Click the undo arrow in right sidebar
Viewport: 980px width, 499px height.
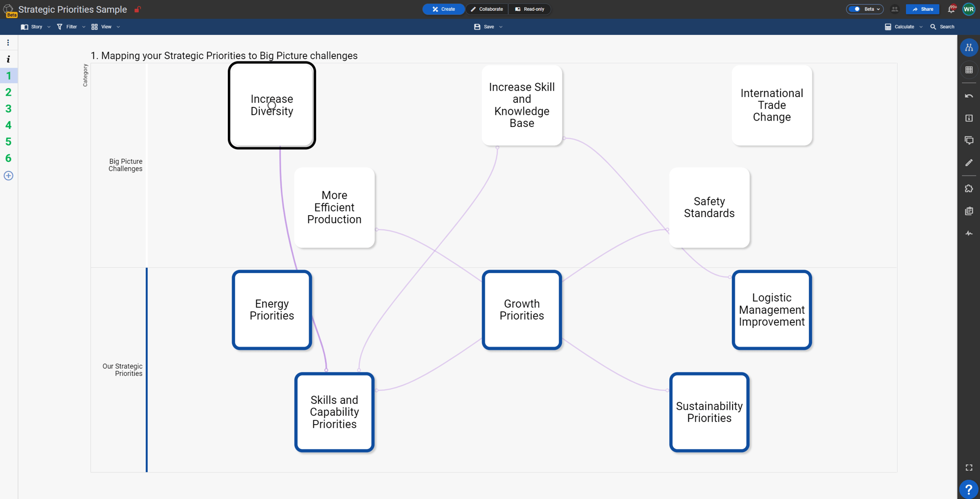click(969, 96)
